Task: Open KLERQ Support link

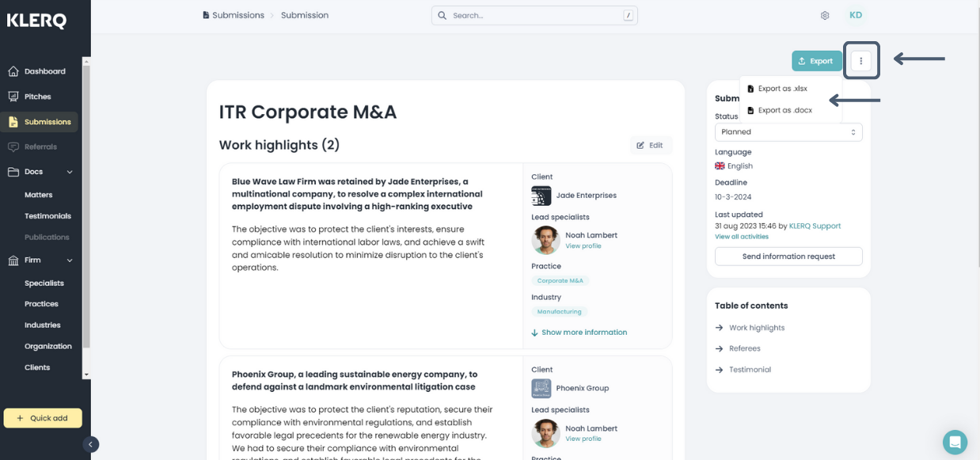Action: pos(815,226)
